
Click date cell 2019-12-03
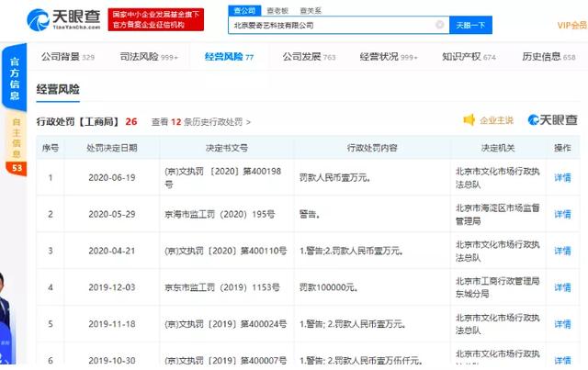pyautogui.click(x=112, y=287)
